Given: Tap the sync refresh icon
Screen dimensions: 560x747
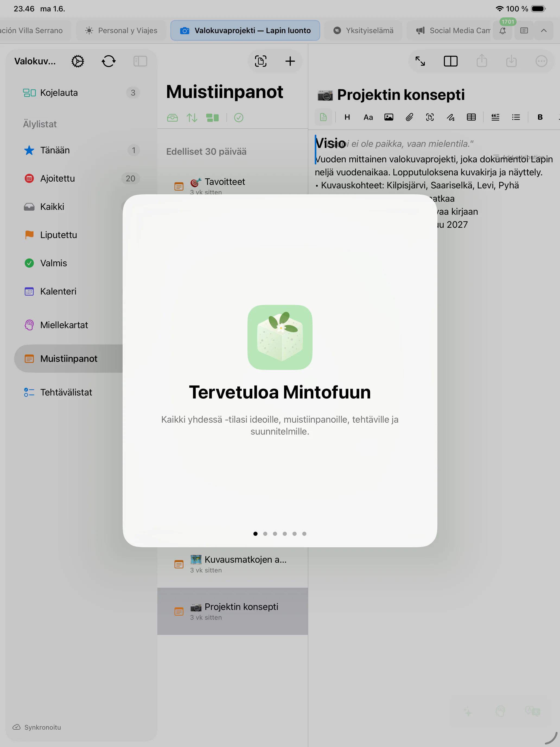Looking at the screenshot, I should point(109,61).
